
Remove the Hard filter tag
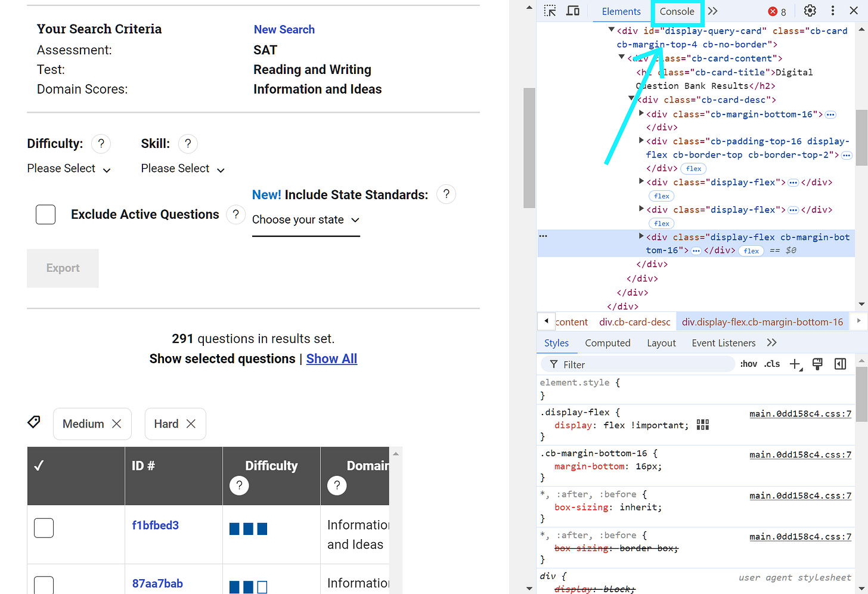coord(191,423)
